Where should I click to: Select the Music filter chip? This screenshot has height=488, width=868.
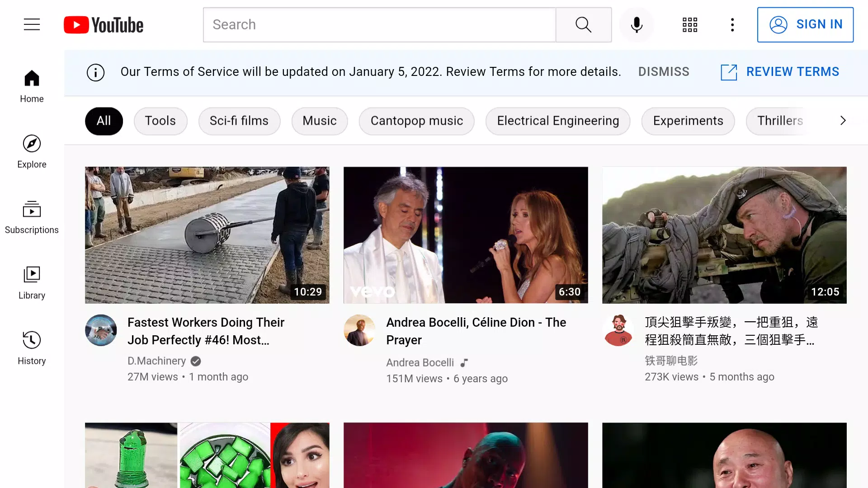point(320,120)
